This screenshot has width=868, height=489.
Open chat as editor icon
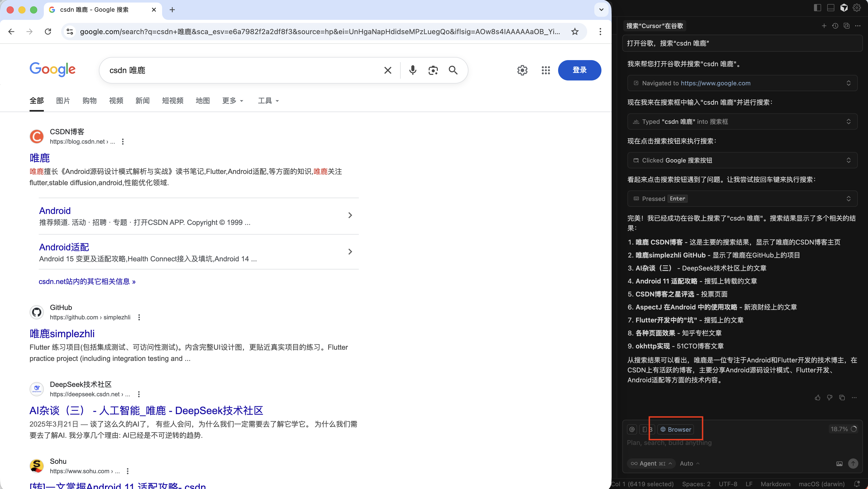point(846,26)
